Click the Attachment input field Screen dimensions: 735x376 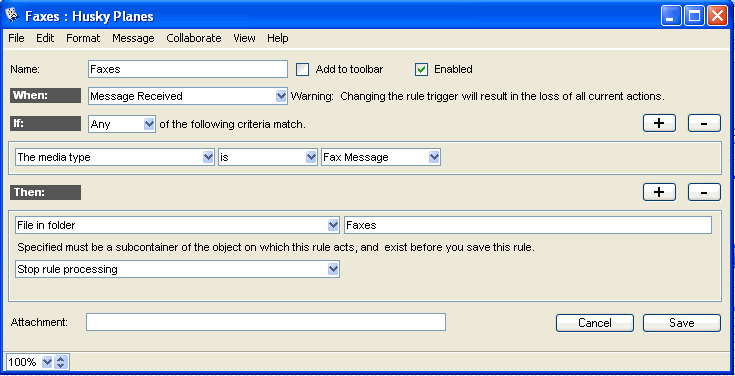(x=266, y=322)
